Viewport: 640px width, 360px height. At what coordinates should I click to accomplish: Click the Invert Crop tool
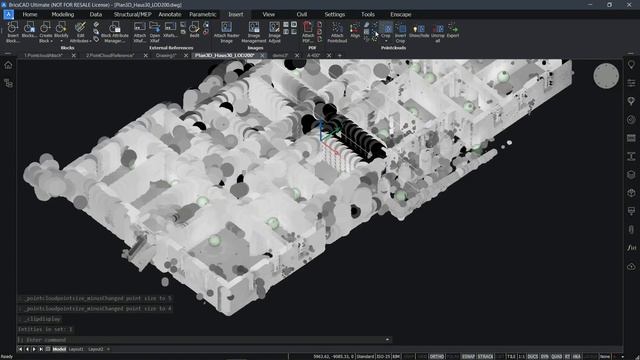point(400,32)
